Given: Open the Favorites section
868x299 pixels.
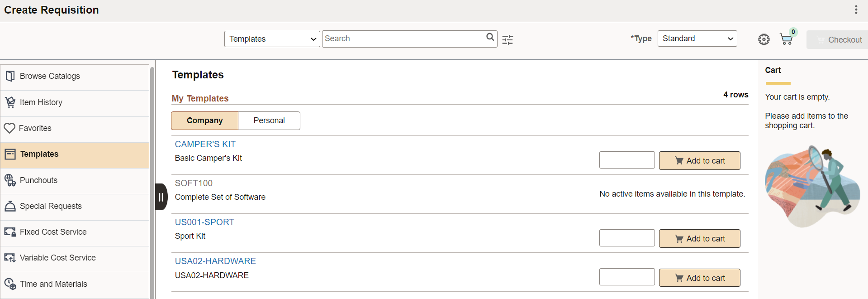Looking at the screenshot, I should (x=35, y=128).
